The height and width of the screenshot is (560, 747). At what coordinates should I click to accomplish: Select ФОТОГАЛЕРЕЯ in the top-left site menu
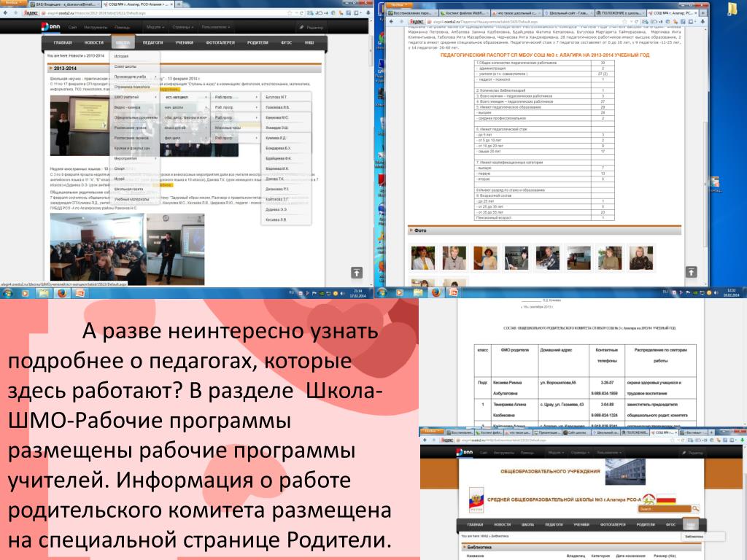tap(220, 42)
